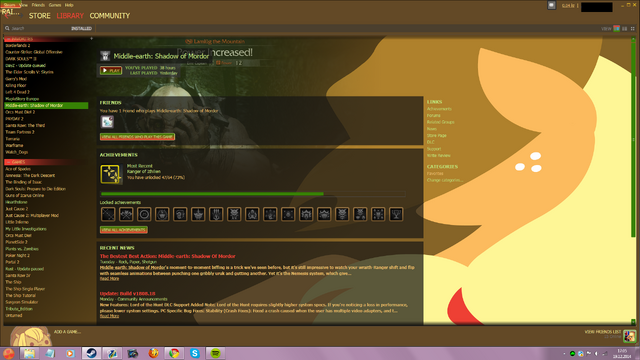
Task: Open the INSTALLED filter dropdown
Action: [81, 28]
